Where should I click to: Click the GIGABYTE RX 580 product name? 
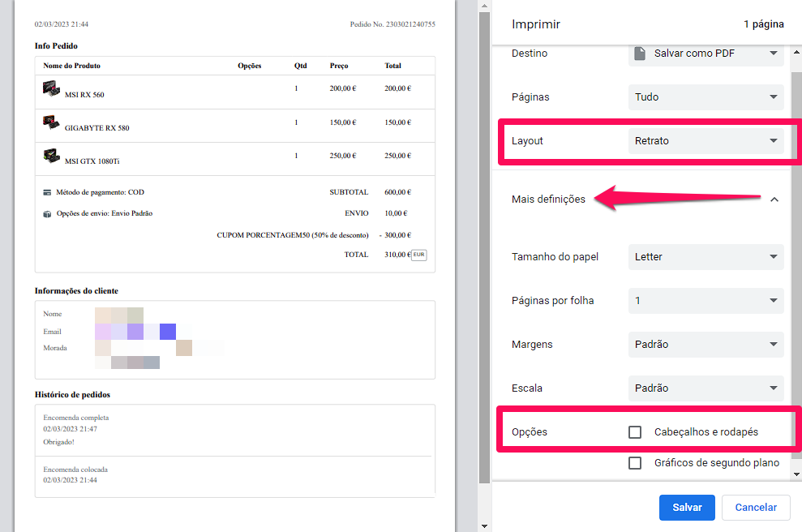tap(96, 128)
